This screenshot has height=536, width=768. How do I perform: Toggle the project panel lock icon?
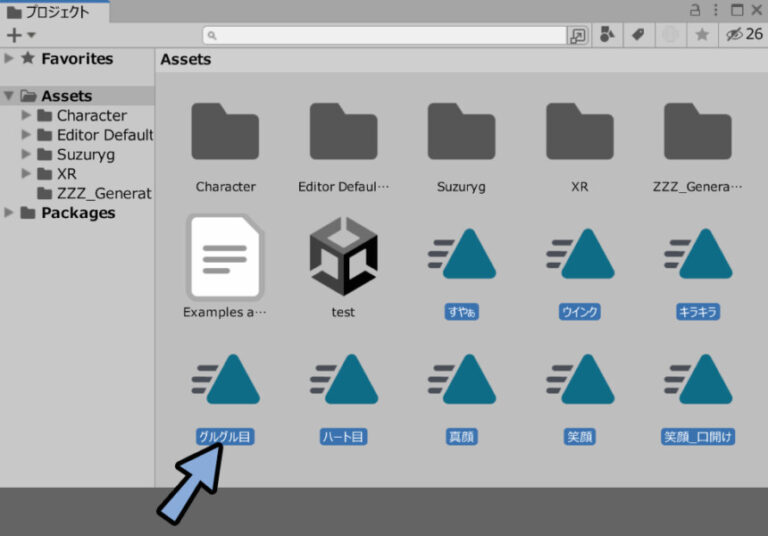(x=695, y=10)
